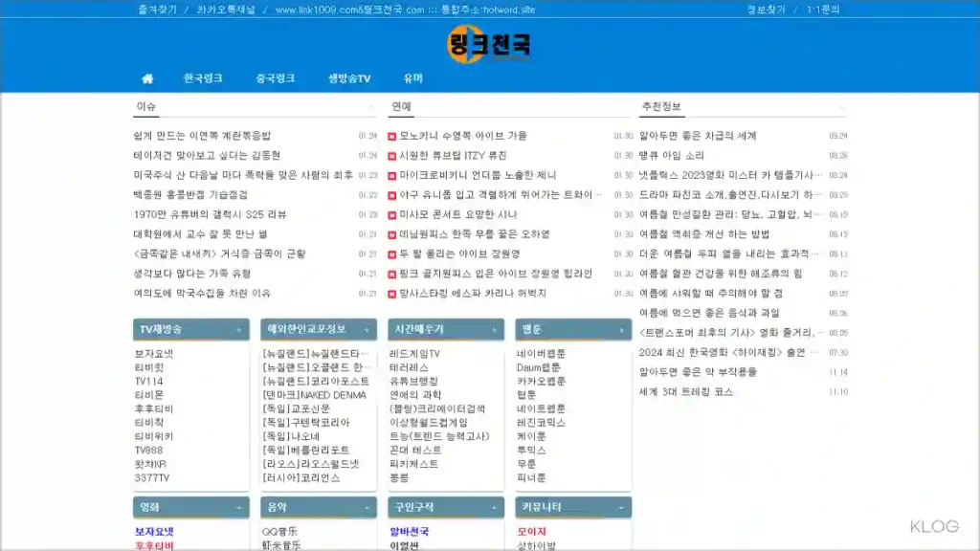Click plus icon on TV재방송 panel header

click(x=238, y=330)
